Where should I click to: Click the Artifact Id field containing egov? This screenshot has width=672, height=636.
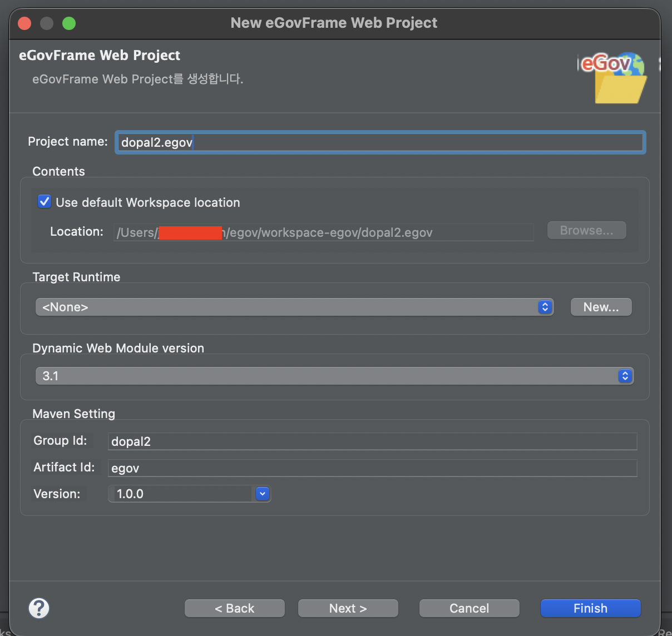pyautogui.click(x=373, y=468)
